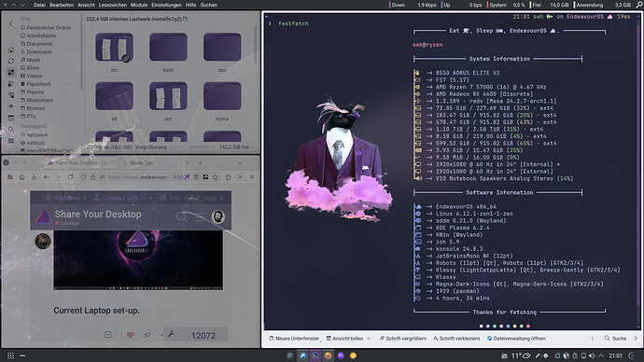Show hidden system tray icons arrow
The image size is (644, 362).
pos(601,355)
